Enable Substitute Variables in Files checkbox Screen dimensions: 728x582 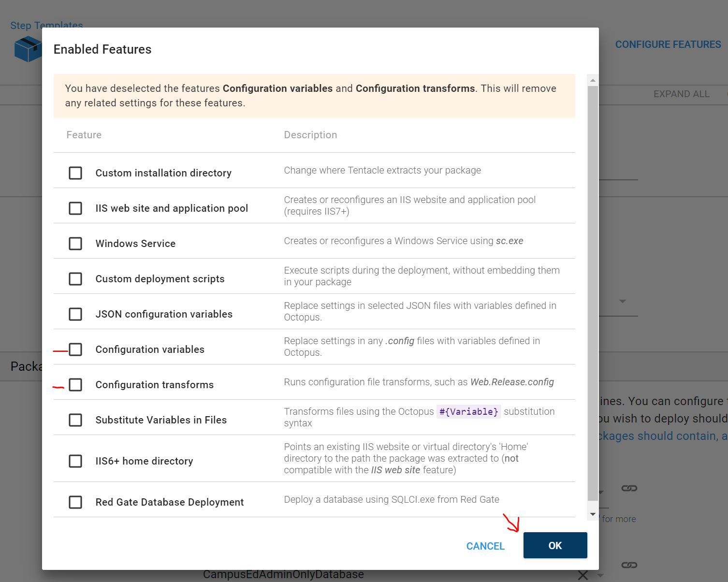pos(75,420)
